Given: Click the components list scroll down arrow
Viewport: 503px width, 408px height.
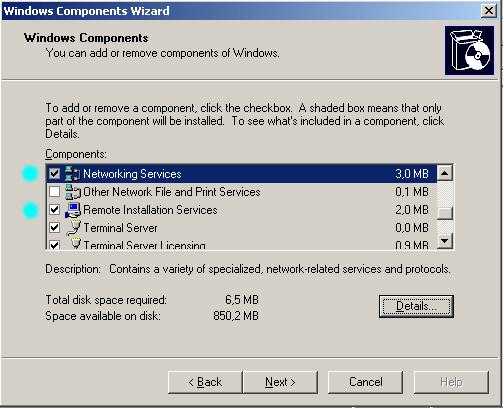Looking at the screenshot, I should pyautogui.click(x=445, y=241).
